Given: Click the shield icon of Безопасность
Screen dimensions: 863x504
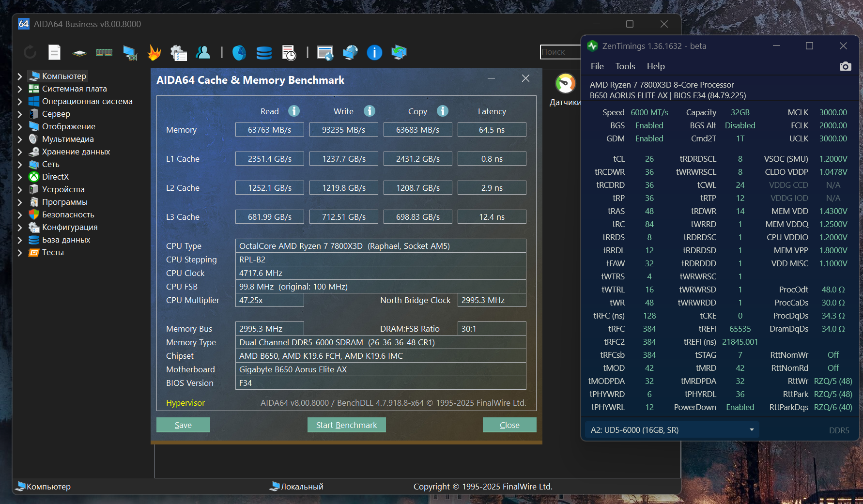Looking at the screenshot, I should point(34,214).
